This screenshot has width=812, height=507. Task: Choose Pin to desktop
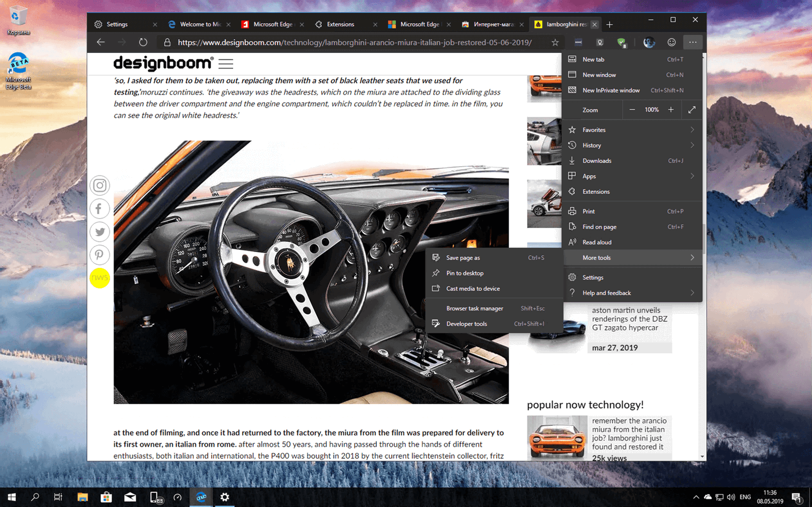click(494, 273)
